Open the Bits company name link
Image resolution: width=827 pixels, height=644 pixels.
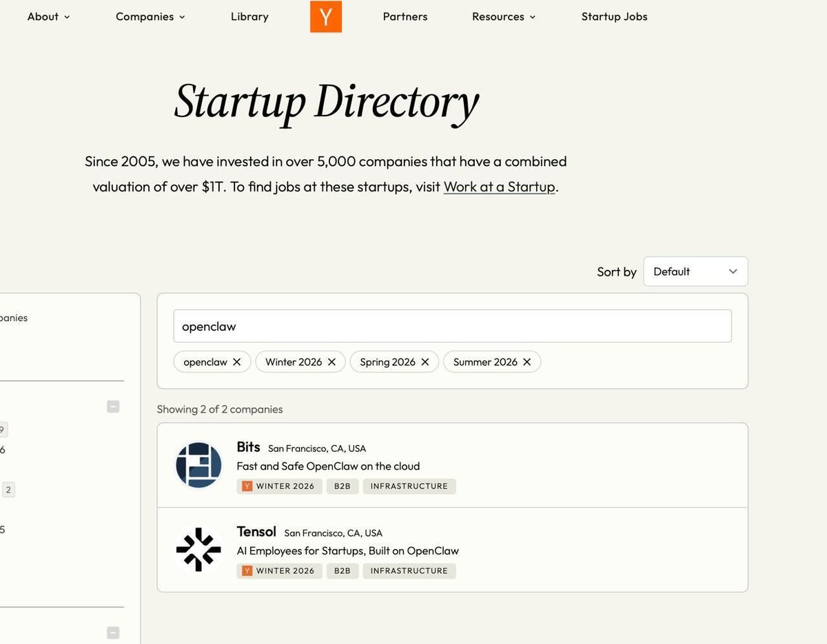click(x=248, y=447)
